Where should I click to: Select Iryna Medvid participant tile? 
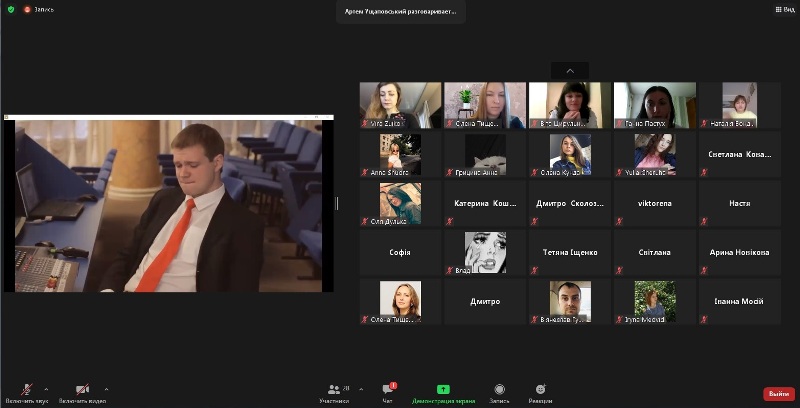(x=655, y=301)
